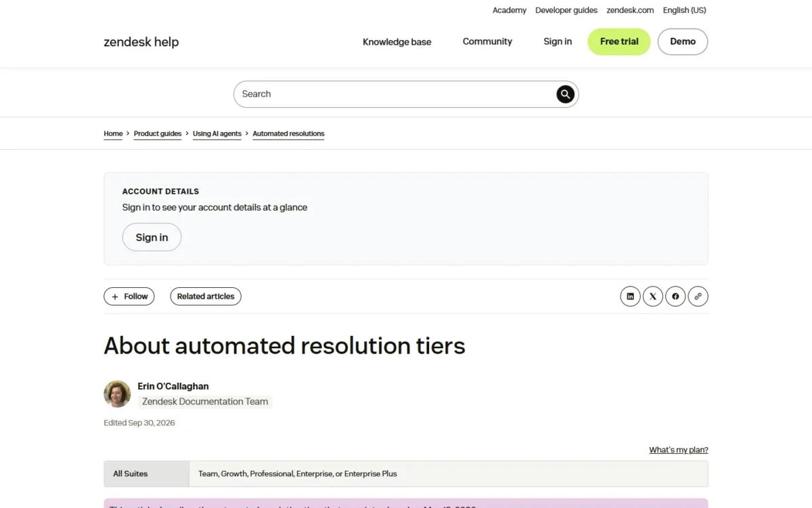Copy article link icon
812x508 pixels.
[698, 296]
